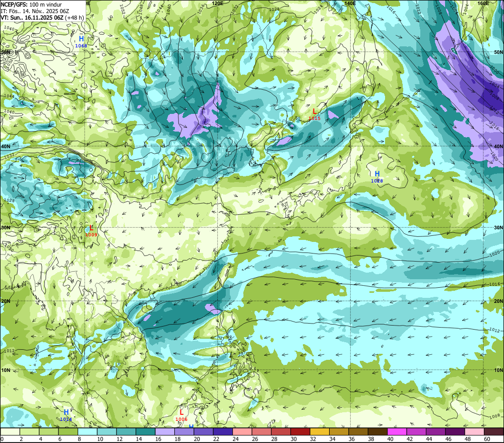
Task: Click the red L marker above 1006
Action: (181, 412)
